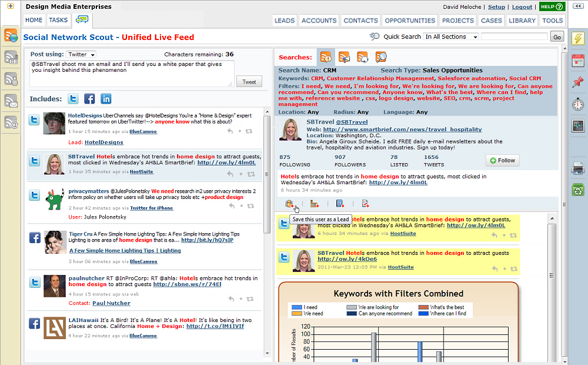Screen dimensions: 588x365
Task: Open the calendar icon in right sidebar
Action: (x=578, y=61)
